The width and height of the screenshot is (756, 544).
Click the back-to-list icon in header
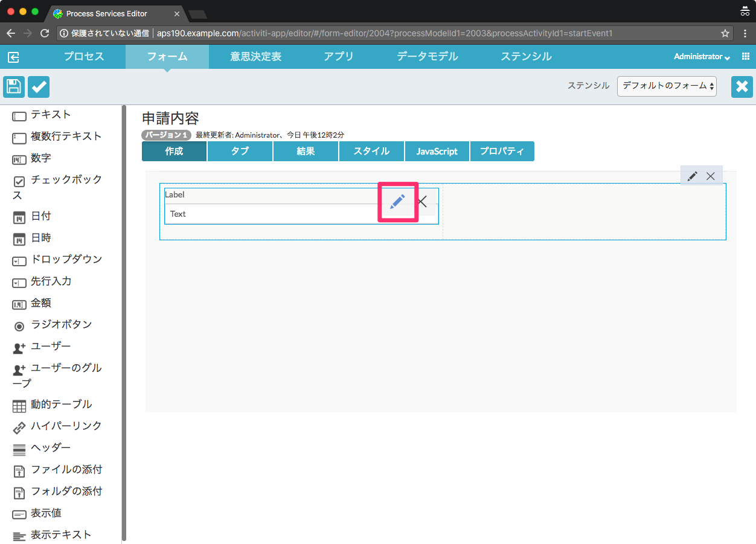[13, 57]
